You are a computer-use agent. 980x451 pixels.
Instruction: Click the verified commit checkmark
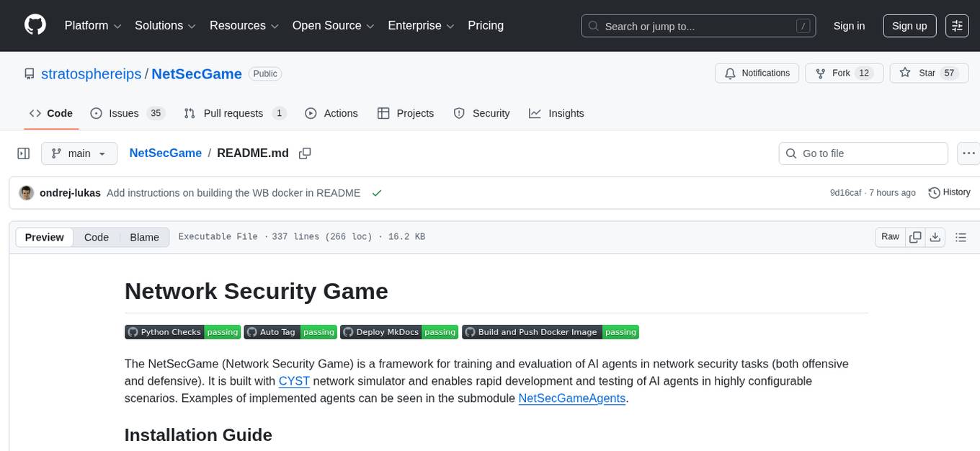pos(376,192)
